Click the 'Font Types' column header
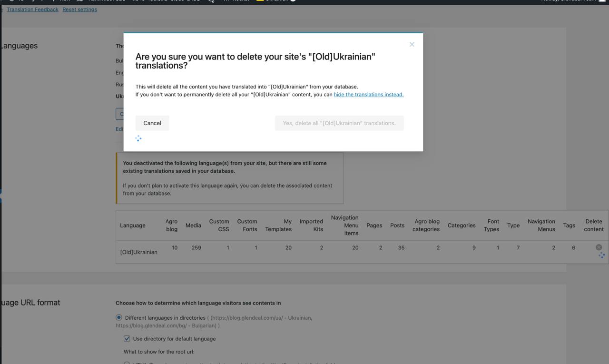 [491, 226]
